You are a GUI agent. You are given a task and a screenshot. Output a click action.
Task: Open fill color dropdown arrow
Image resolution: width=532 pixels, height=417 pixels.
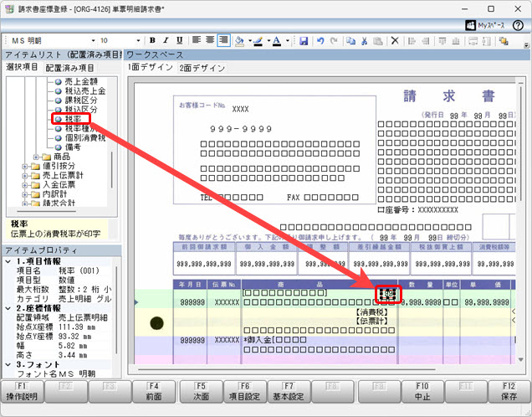click(250, 41)
